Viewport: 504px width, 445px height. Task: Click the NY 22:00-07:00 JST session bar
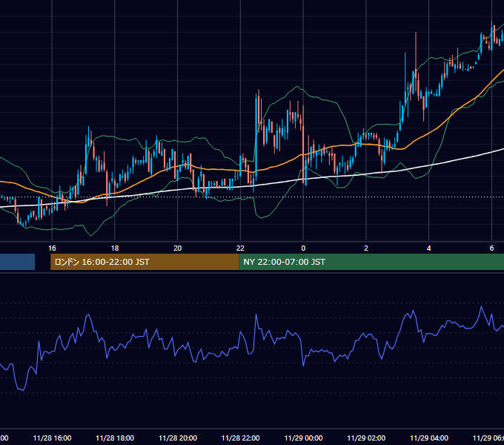coord(371,262)
